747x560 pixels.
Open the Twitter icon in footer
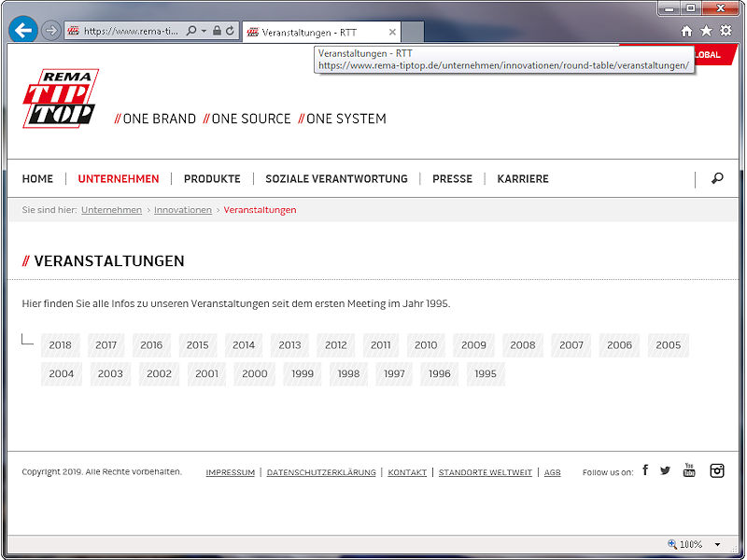point(666,470)
